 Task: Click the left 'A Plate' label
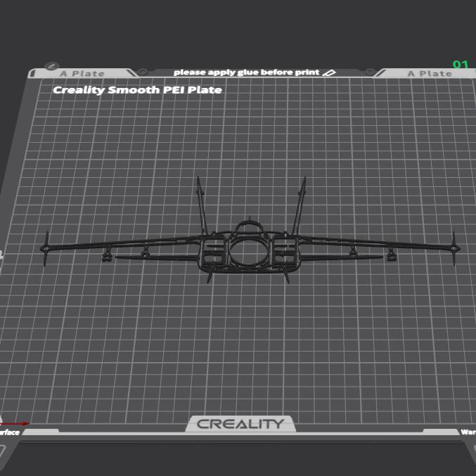coord(82,74)
